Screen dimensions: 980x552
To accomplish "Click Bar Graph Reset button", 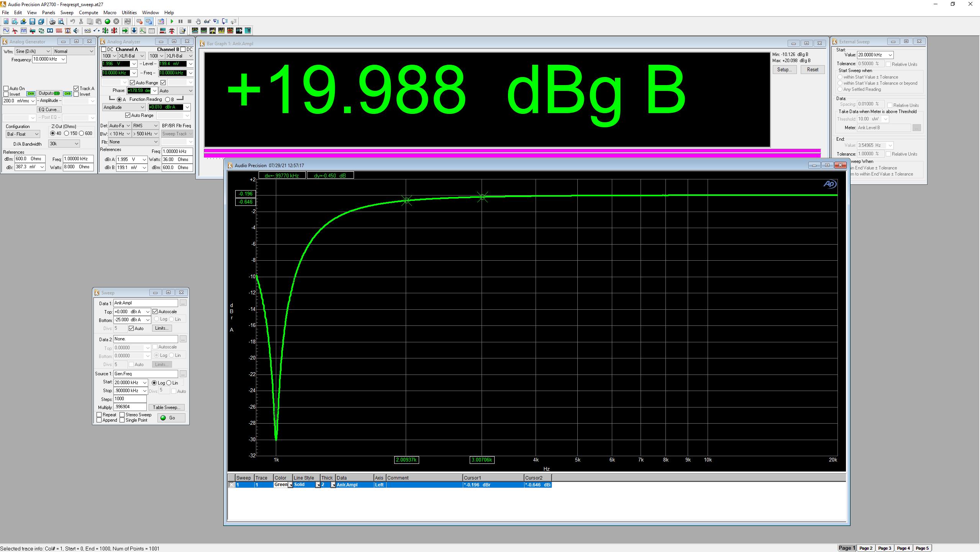I will pos(812,70).
